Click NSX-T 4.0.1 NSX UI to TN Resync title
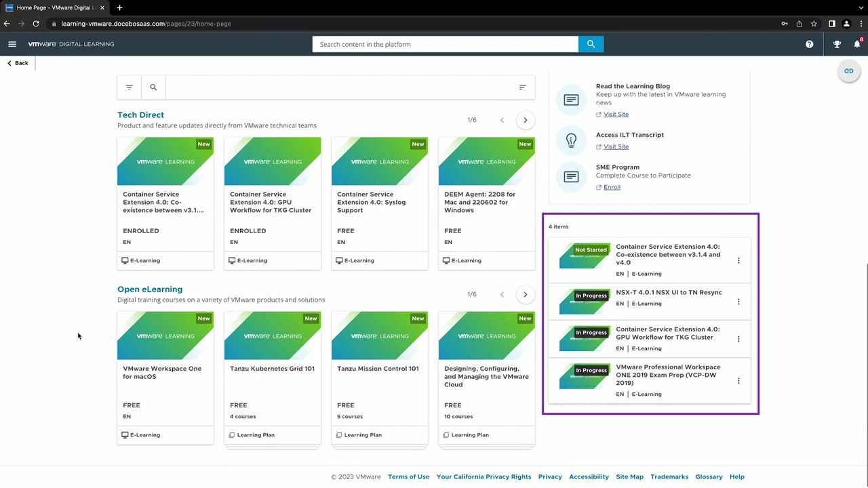 (669, 293)
